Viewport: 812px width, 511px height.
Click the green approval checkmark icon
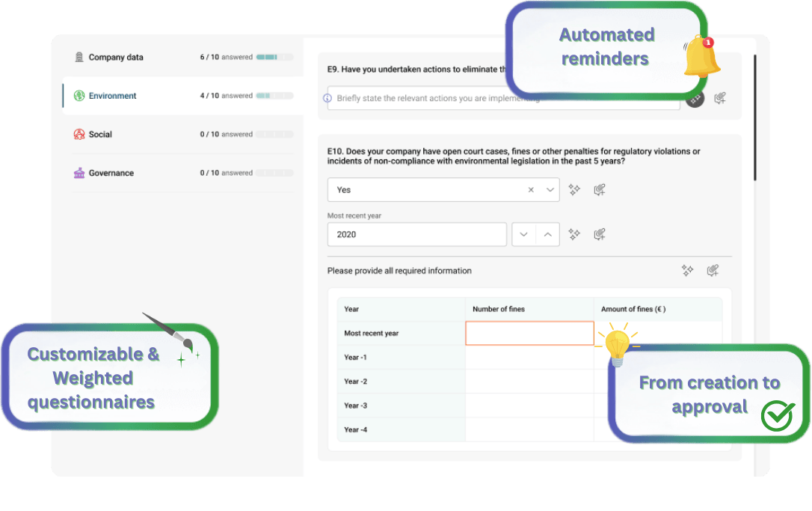tap(778, 416)
